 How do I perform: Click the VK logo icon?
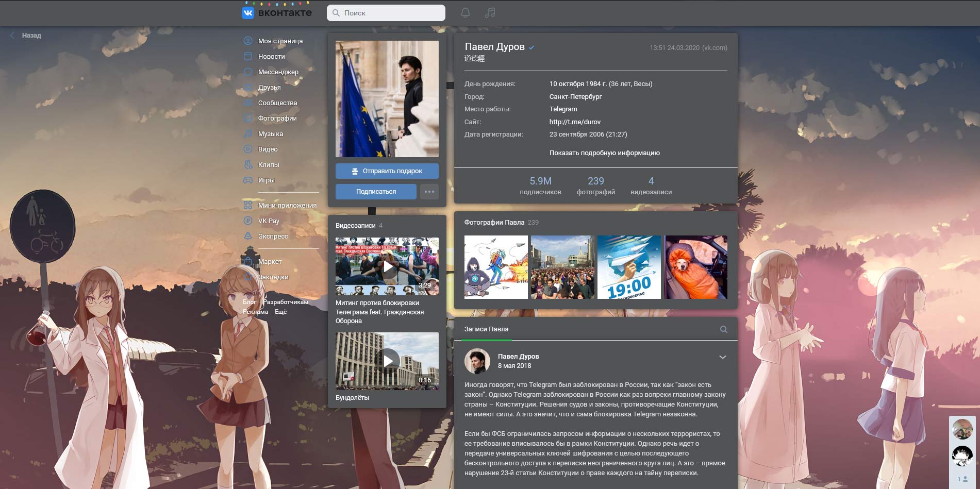point(248,13)
